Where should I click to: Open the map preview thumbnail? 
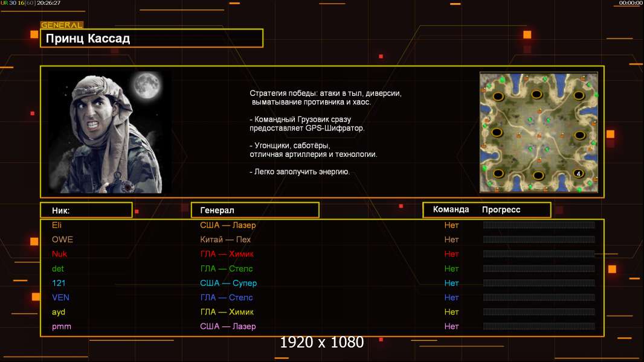click(538, 132)
